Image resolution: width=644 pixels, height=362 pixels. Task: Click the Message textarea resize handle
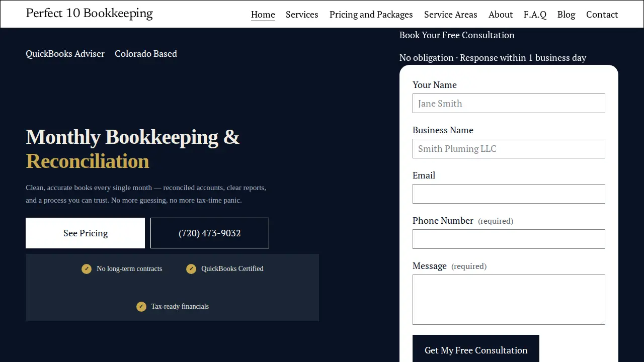[x=602, y=321]
